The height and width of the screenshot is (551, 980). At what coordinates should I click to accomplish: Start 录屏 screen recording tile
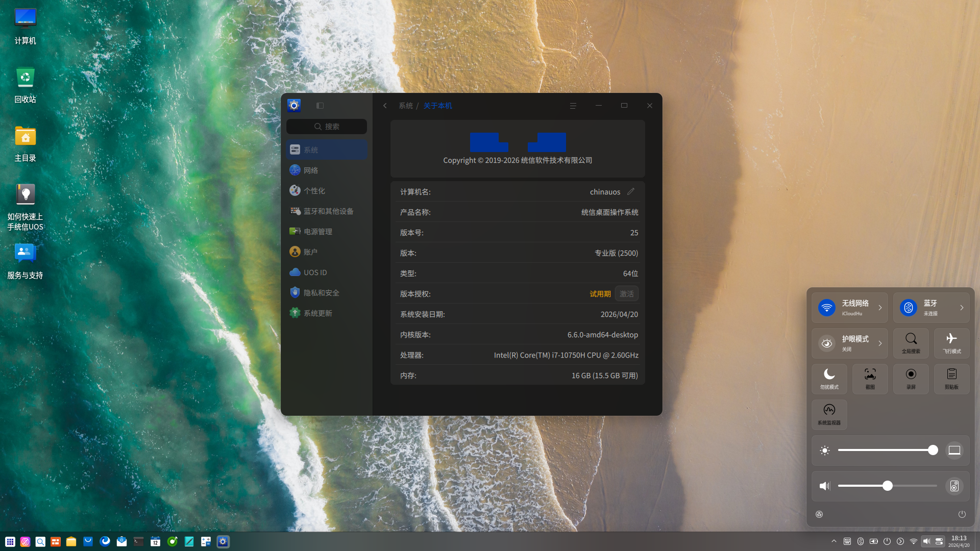click(911, 379)
